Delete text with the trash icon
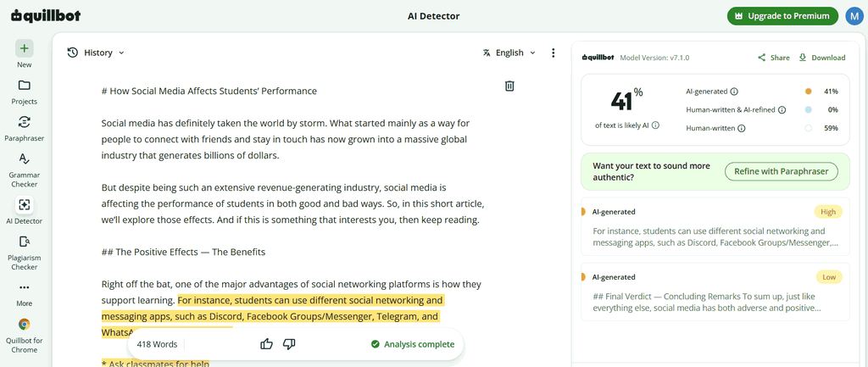Screen dimensions: 868x367 (x=509, y=86)
